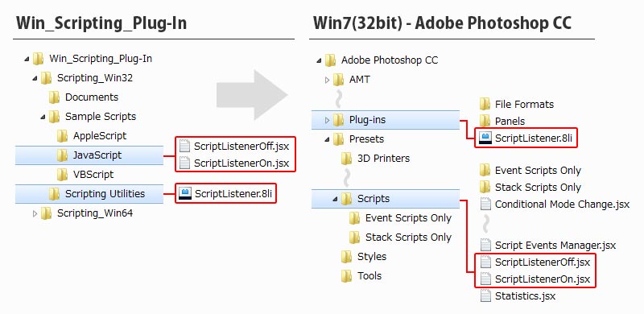Select the Win_Scripting_Plug-In tree label
Screen dimensions: 644x314
click(x=101, y=59)
